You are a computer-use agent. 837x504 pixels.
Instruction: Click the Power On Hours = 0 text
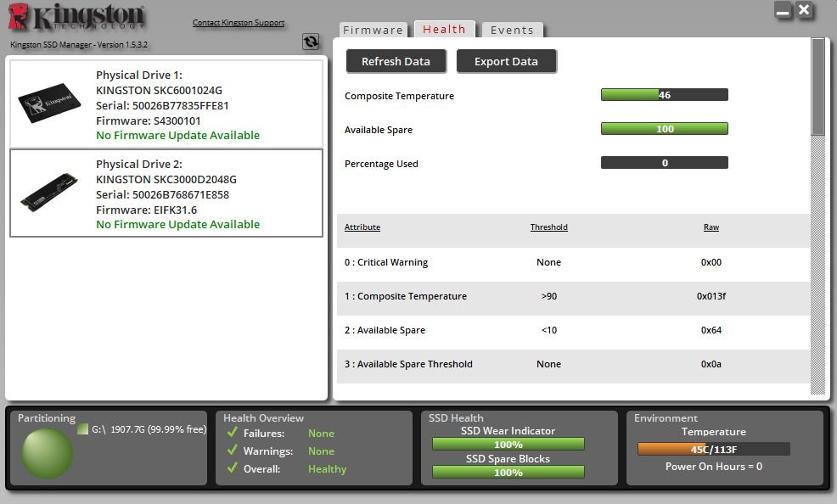point(714,467)
